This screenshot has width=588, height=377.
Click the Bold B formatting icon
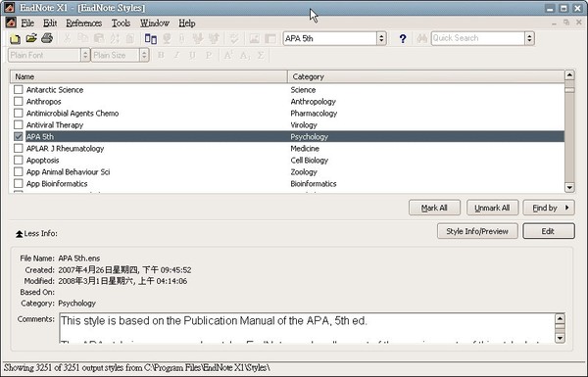161,56
